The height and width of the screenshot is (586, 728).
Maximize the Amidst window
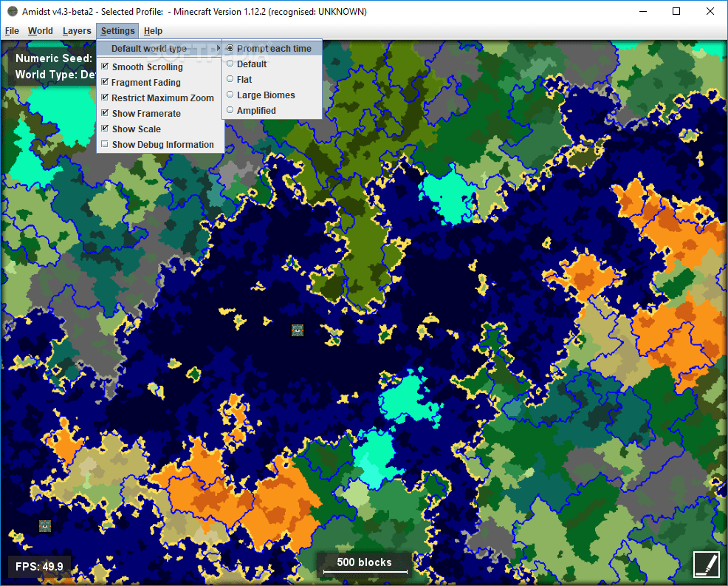point(676,11)
